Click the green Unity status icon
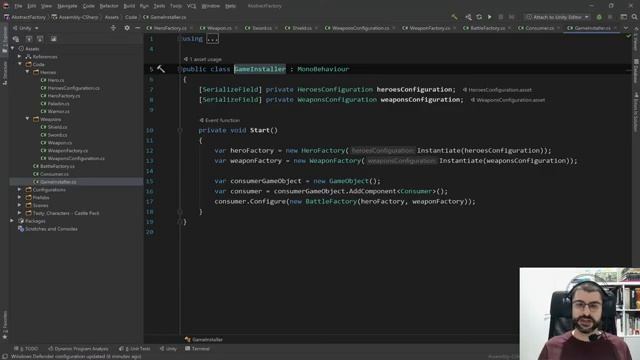 599,17
